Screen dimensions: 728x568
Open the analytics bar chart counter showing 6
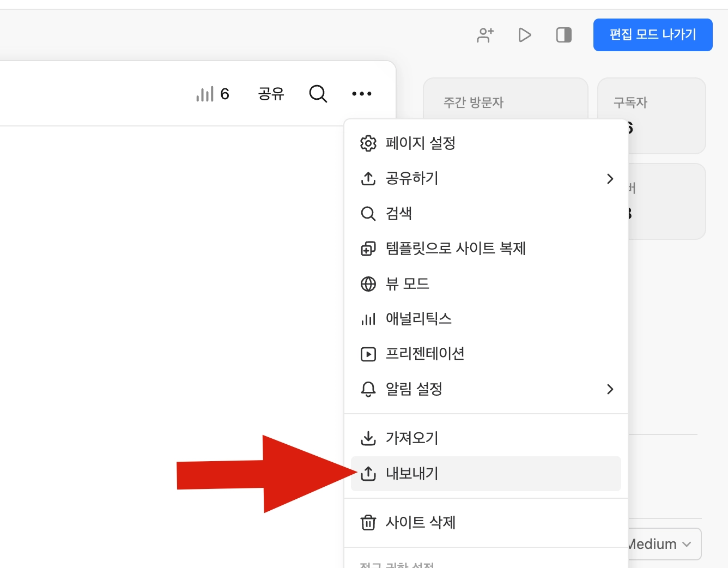click(213, 94)
